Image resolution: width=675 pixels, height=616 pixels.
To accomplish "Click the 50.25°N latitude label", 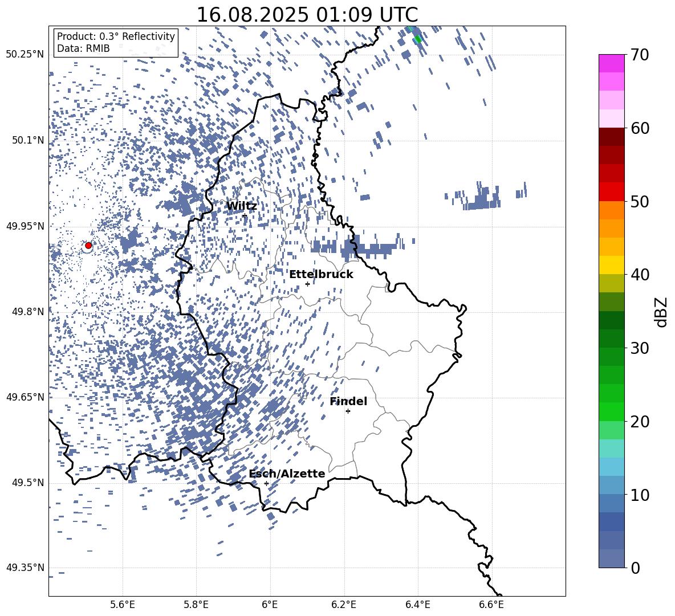I will point(25,55).
